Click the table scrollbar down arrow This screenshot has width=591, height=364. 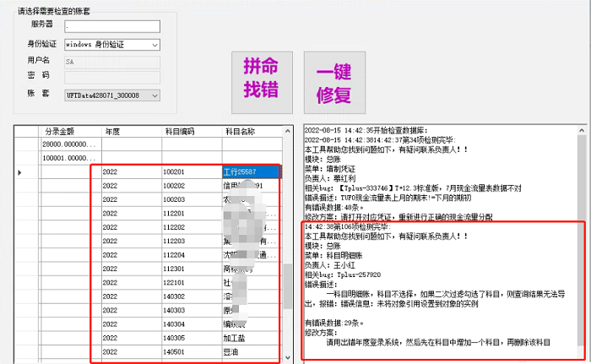[288, 357]
